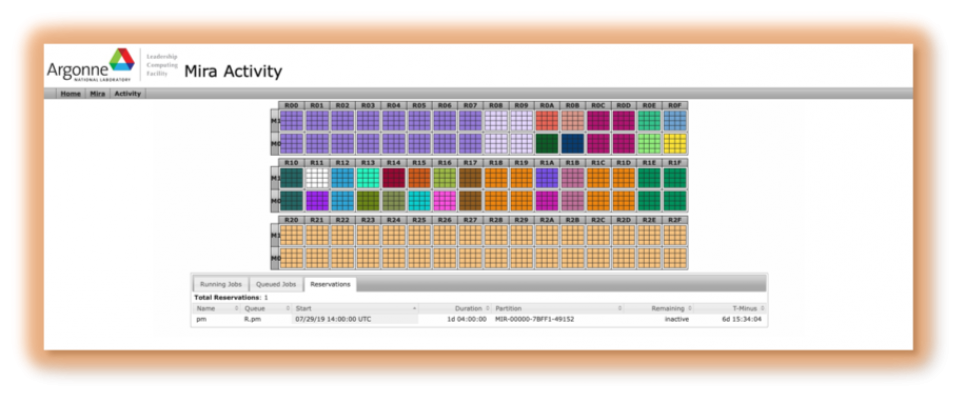
Task: Pick the cyan M0 midplane of rack R15
Action: 419,200
